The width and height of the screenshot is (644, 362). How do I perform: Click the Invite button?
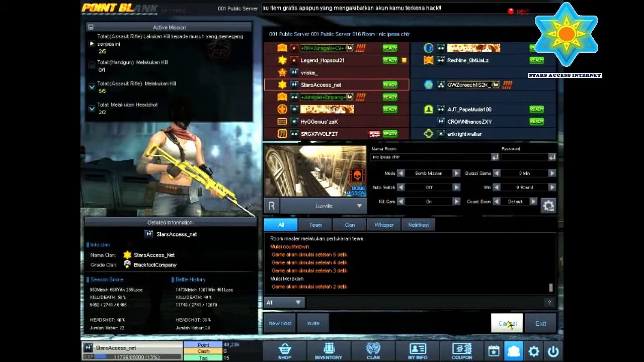coord(313,323)
